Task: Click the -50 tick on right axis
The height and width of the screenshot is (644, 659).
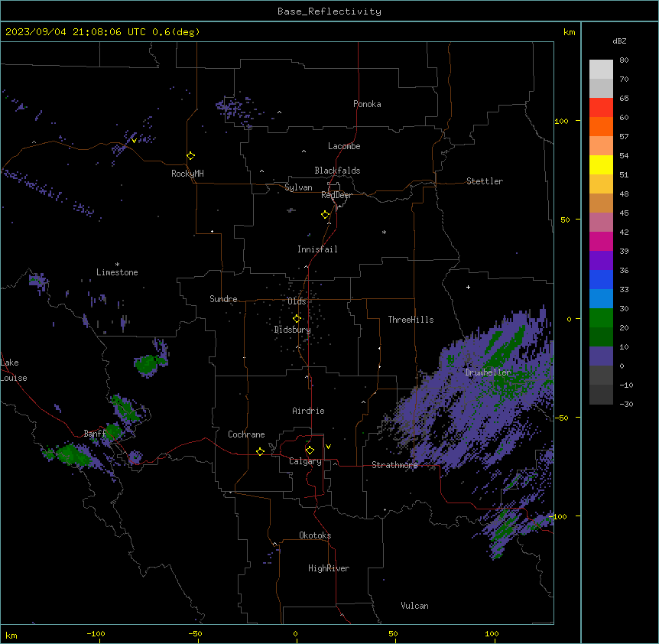Action: coord(561,418)
